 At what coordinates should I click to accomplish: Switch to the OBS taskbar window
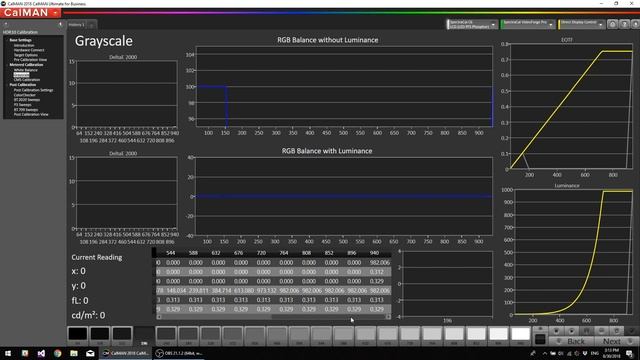coord(180,353)
